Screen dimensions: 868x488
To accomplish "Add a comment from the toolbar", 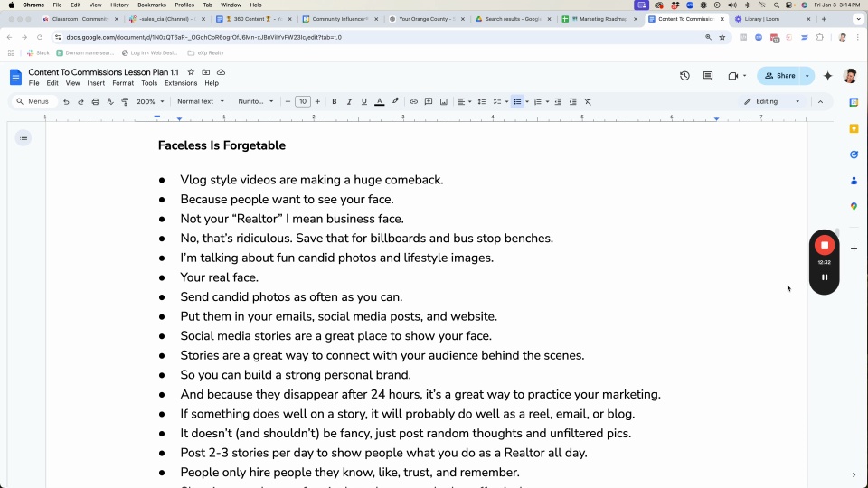I will point(429,102).
